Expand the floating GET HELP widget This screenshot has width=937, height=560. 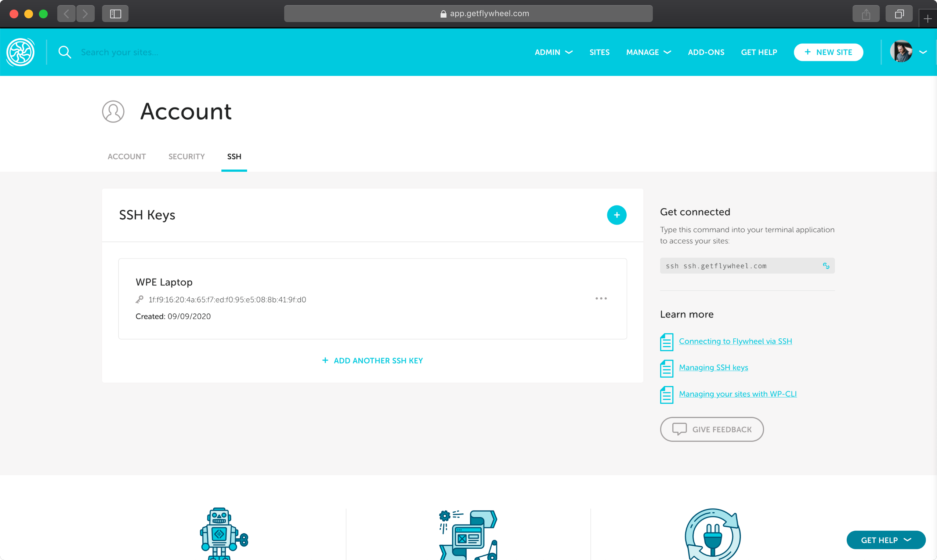pos(886,540)
